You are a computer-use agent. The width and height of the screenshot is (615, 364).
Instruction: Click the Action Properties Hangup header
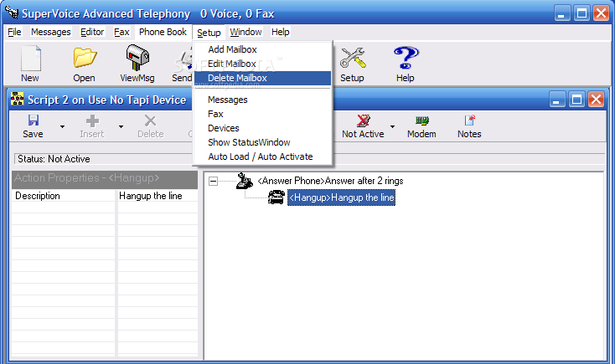(105, 178)
